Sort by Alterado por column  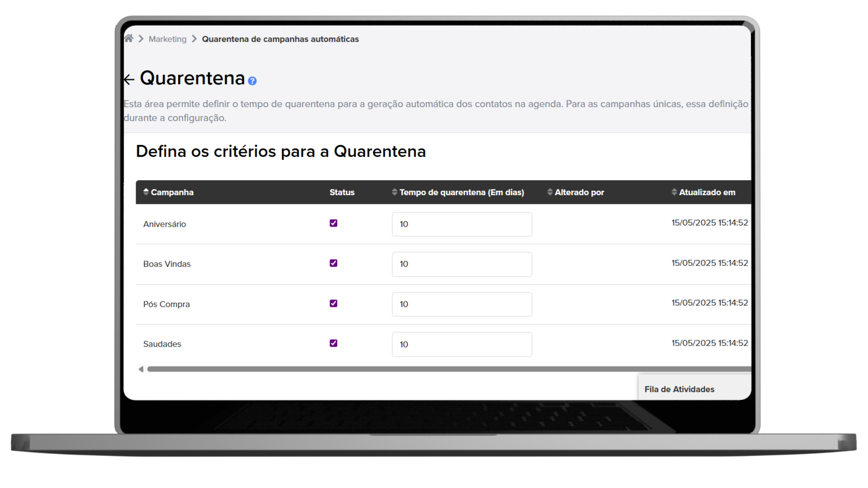pyautogui.click(x=576, y=192)
